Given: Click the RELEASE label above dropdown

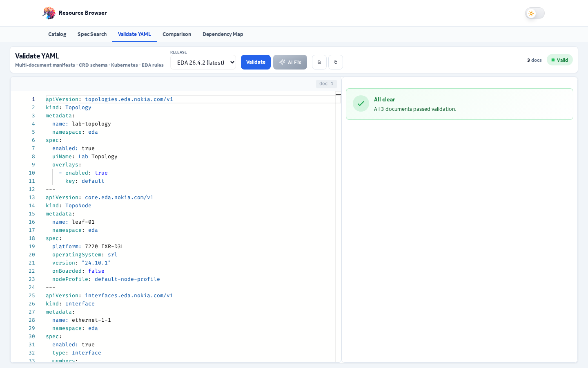Looking at the screenshot, I should pos(178,52).
